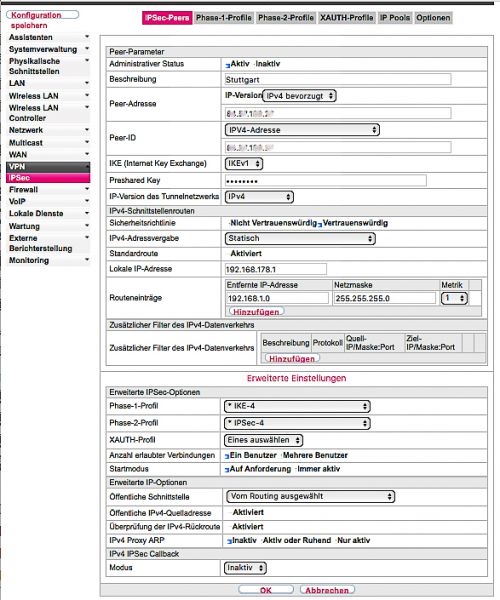Expand Monitoring menu
This screenshot has width=500, height=600.
[x=48, y=260]
